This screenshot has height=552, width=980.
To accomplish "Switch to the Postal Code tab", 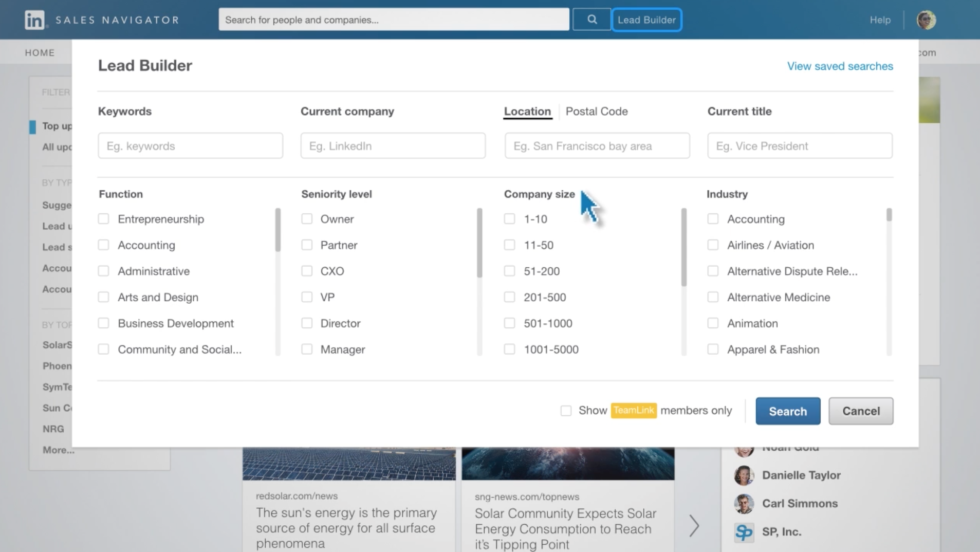I will (x=596, y=111).
